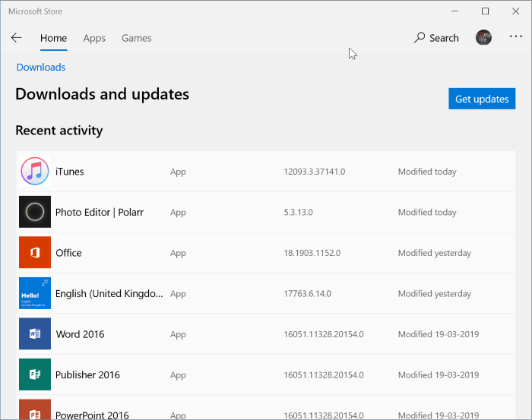Select the Photo Editor | Polarr name

point(100,212)
